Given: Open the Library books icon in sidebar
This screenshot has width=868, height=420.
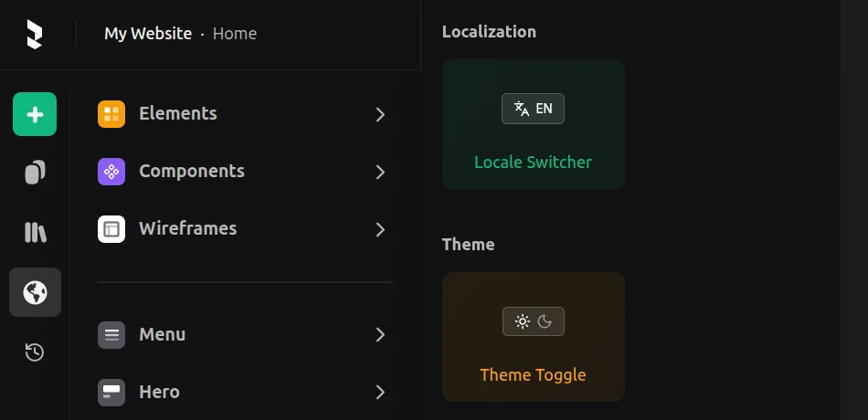Looking at the screenshot, I should tap(35, 232).
